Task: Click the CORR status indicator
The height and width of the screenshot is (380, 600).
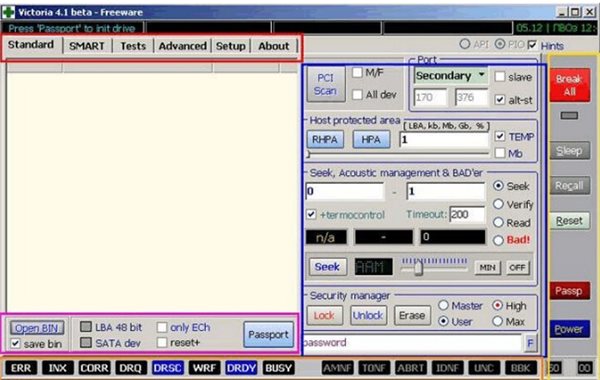Action: (x=94, y=368)
